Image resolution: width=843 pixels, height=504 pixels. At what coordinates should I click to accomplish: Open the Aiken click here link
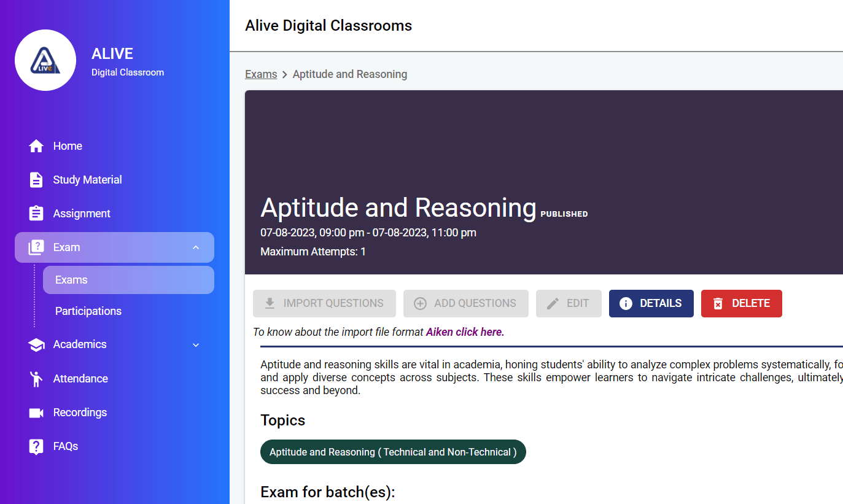465,332
